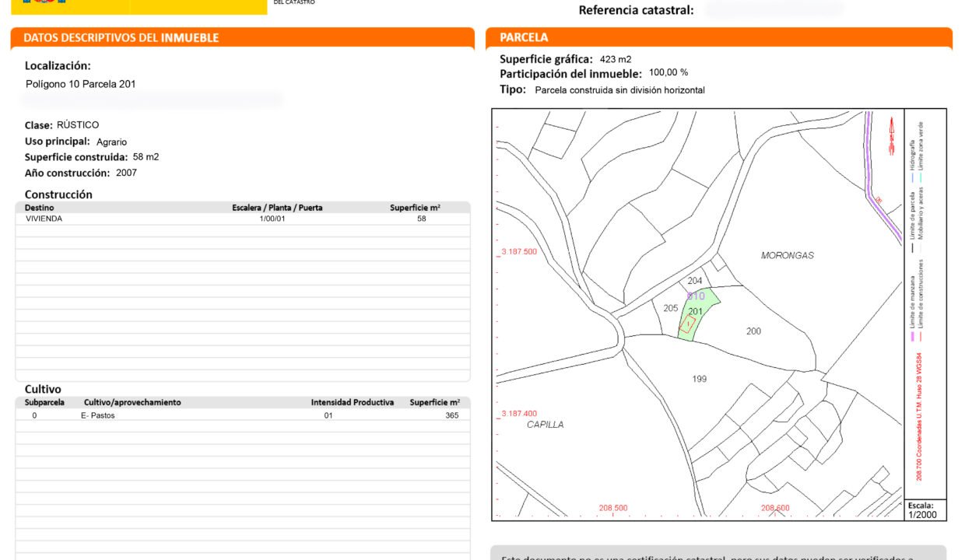Click the purple '010' label on the map
The image size is (965, 560).
point(696,296)
